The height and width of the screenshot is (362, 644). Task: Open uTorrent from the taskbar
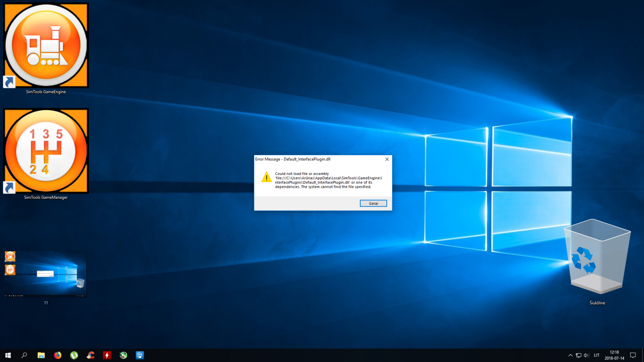tap(74, 355)
